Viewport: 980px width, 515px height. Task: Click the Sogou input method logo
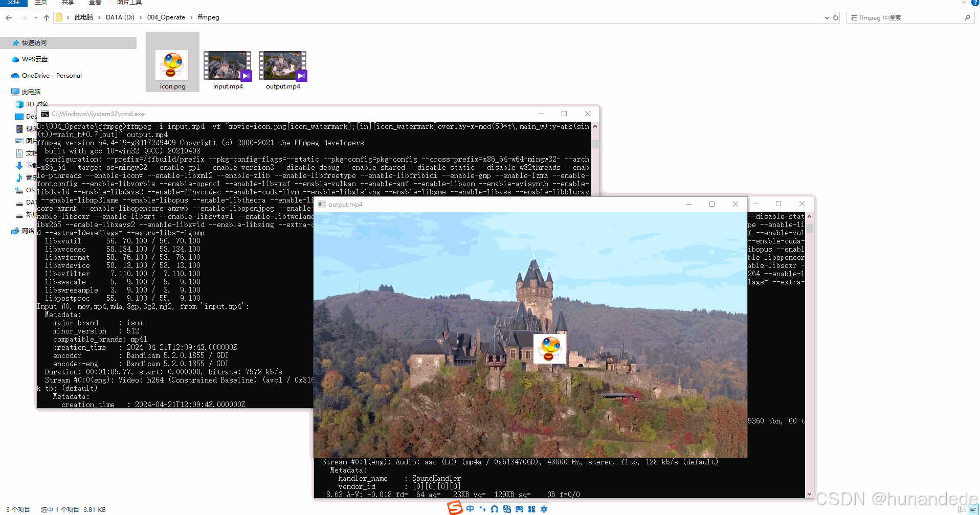455,508
